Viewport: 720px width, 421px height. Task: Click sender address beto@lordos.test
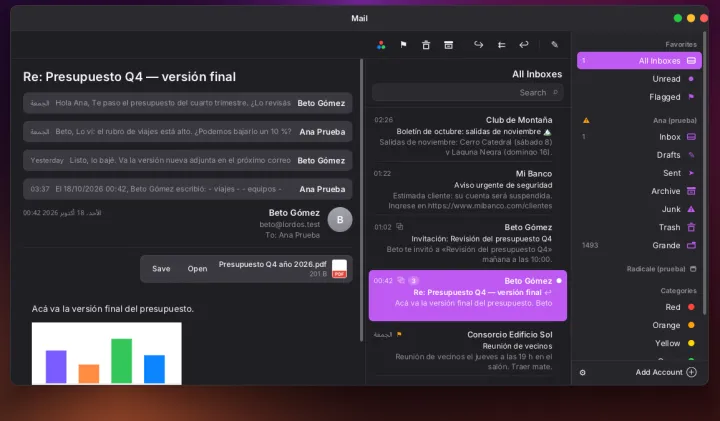(x=289, y=225)
